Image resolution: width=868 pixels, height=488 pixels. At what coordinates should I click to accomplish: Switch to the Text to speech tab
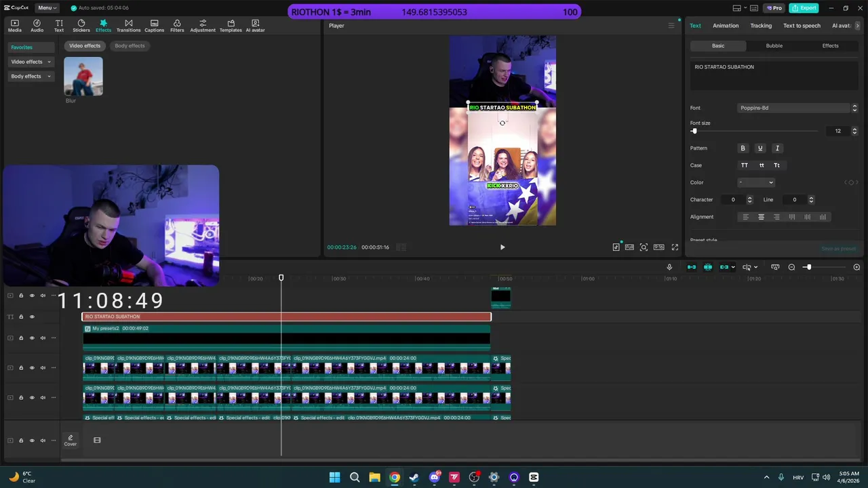click(802, 26)
